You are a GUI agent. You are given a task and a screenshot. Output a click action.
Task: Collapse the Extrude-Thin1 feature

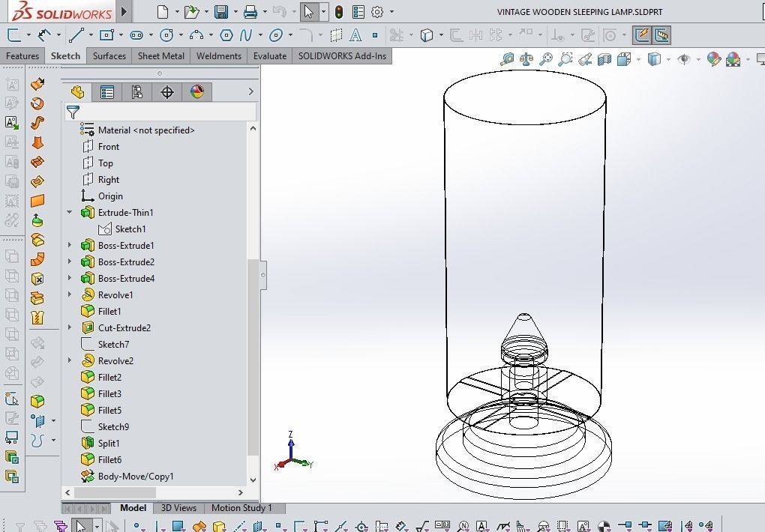(70, 212)
